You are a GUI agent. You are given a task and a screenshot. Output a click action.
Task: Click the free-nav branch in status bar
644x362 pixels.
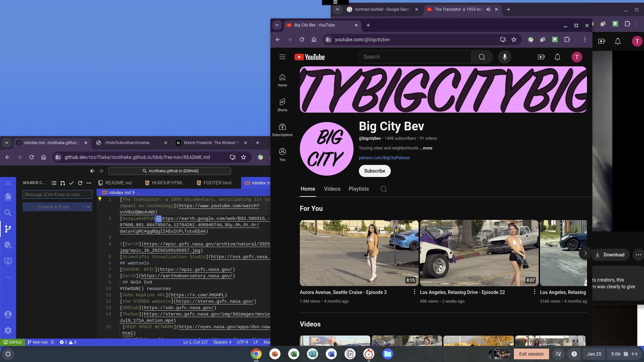pyautogui.click(x=38, y=342)
